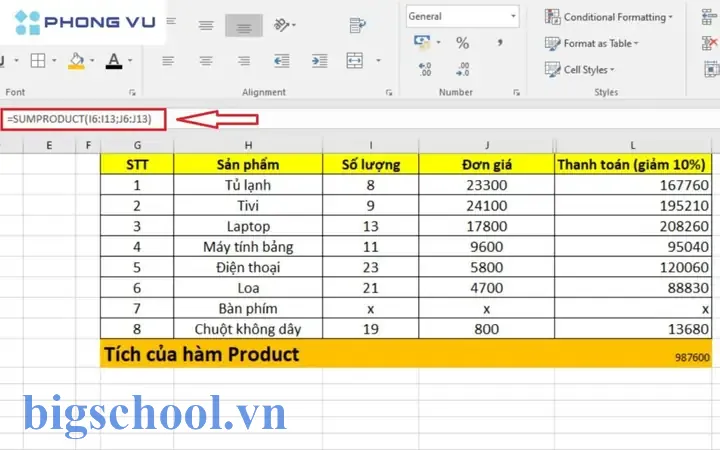Click the Orientation text-angle icon
Viewport: 720px width, 450px height.
[x=281, y=24]
